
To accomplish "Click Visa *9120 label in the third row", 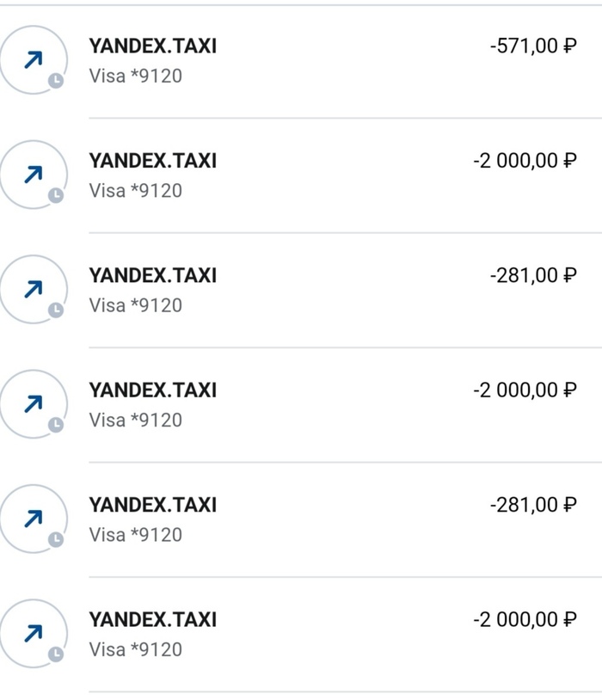I will pos(136,305).
